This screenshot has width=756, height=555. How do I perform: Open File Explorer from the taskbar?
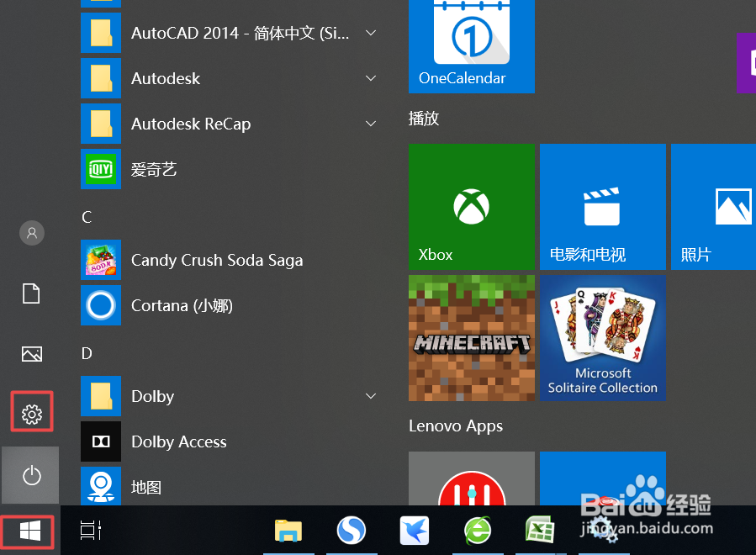(x=288, y=531)
